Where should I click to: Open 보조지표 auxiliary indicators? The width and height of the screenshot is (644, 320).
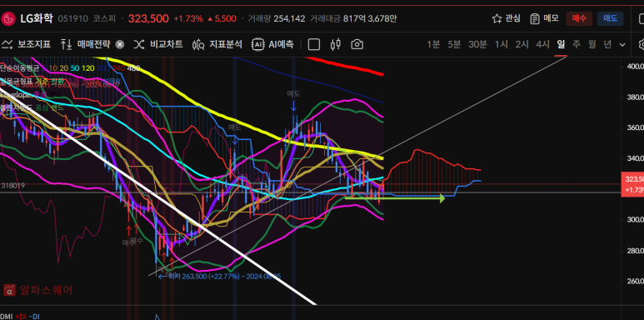(27, 44)
